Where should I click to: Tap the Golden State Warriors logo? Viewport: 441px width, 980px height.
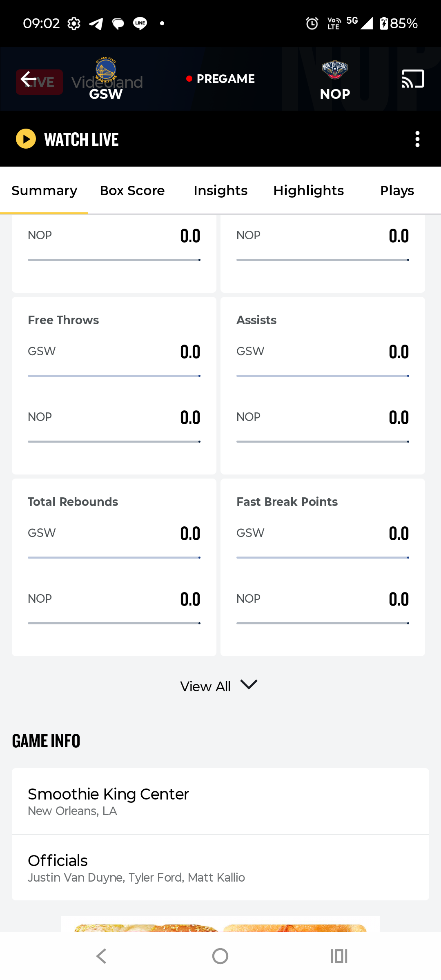point(106,69)
